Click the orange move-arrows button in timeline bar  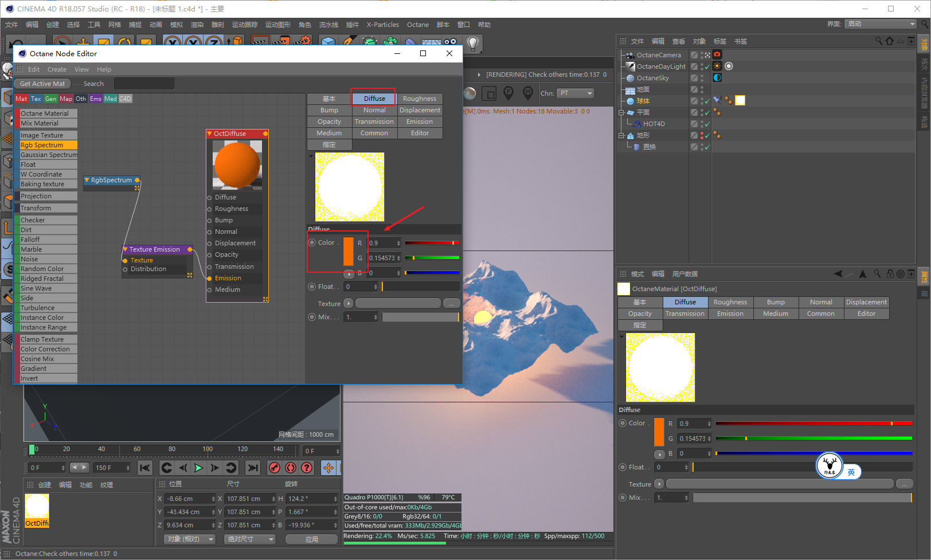pyautogui.click(x=328, y=468)
